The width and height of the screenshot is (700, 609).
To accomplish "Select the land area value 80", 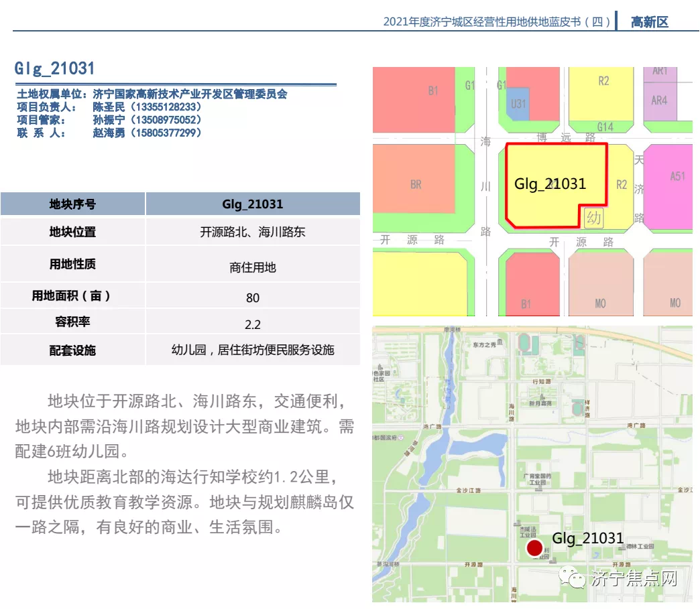I will click(x=253, y=297).
